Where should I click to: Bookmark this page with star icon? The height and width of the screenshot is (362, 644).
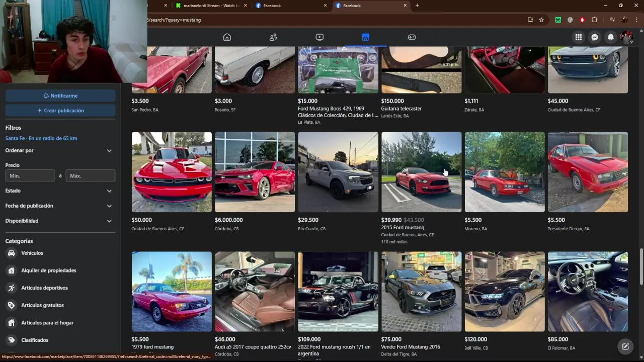[541, 20]
